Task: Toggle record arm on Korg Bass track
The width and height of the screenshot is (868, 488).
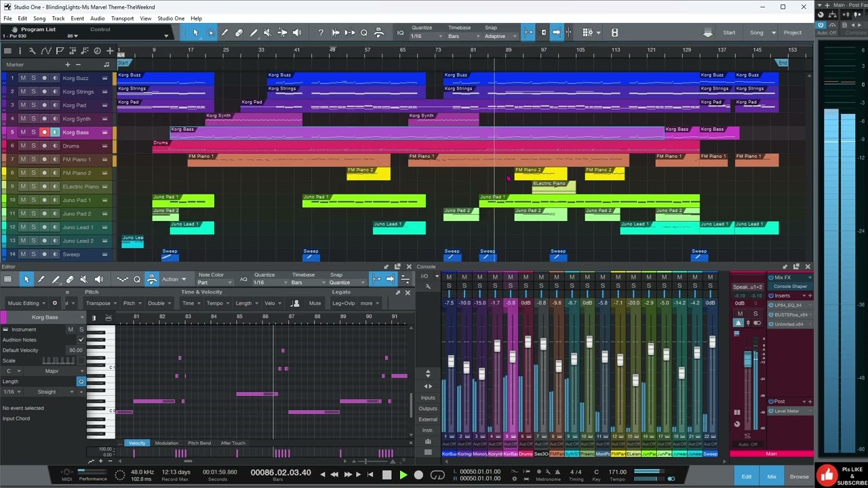Action: tap(45, 132)
